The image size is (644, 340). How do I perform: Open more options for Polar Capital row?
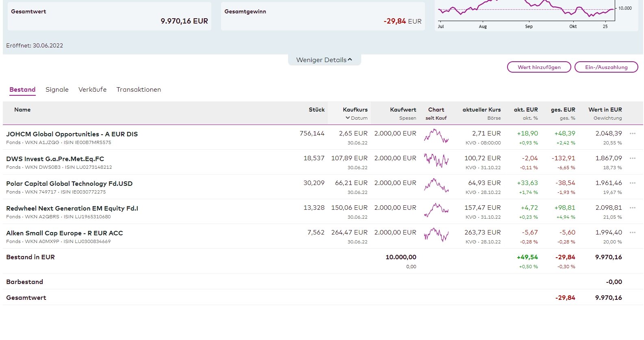[x=632, y=183]
